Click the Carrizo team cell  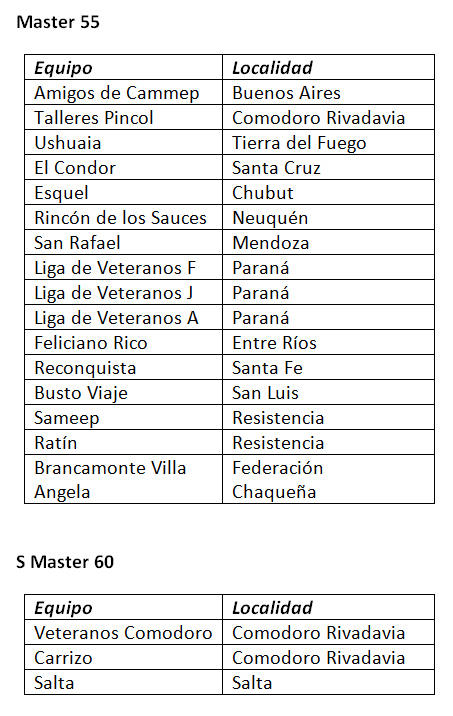coord(123,658)
